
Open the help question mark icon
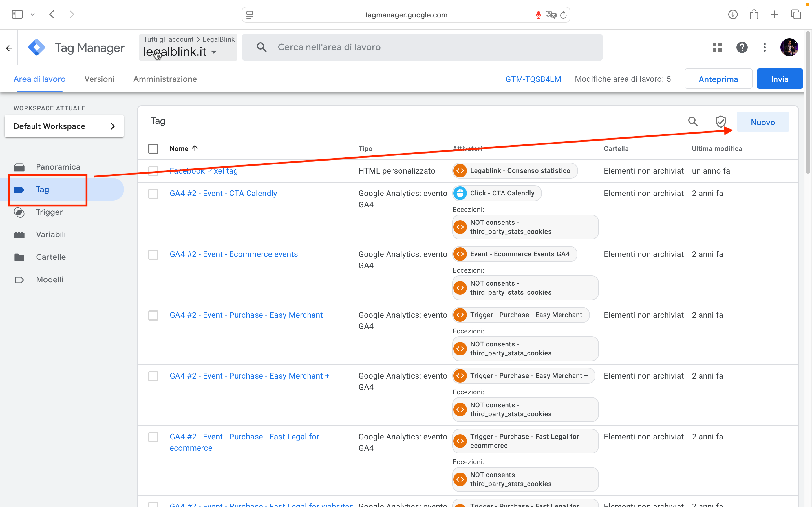pos(742,47)
